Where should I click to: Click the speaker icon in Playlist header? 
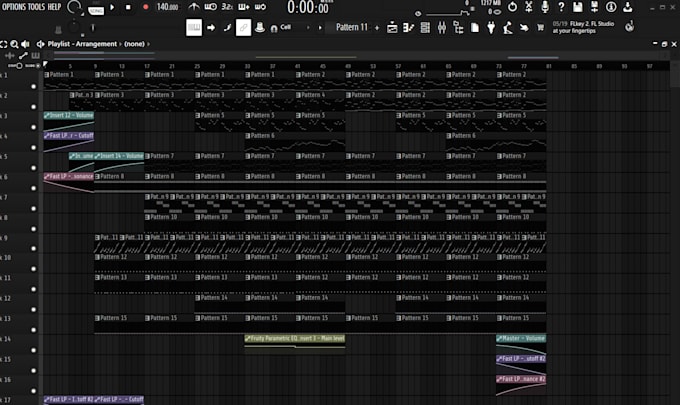click(25, 44)
